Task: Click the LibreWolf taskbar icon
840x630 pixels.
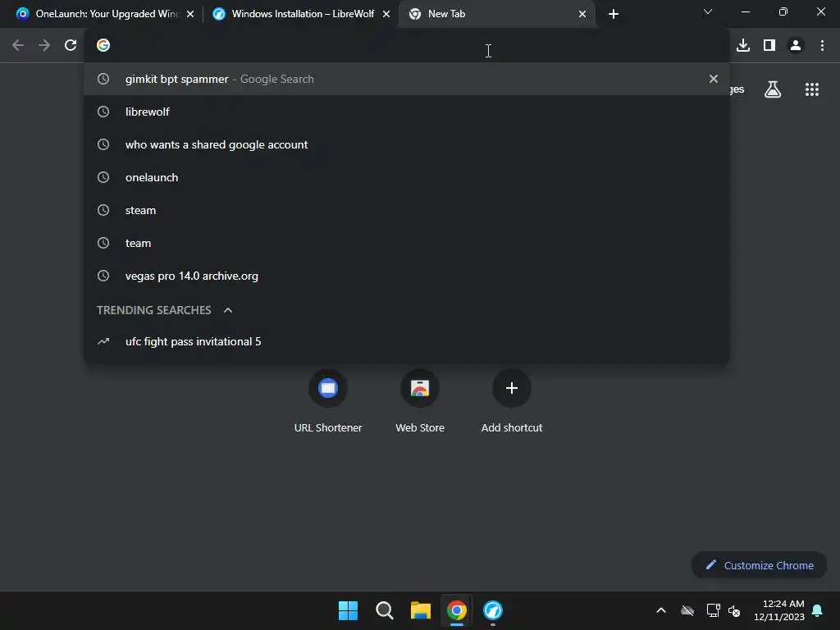Action: (x=493, y=610)
